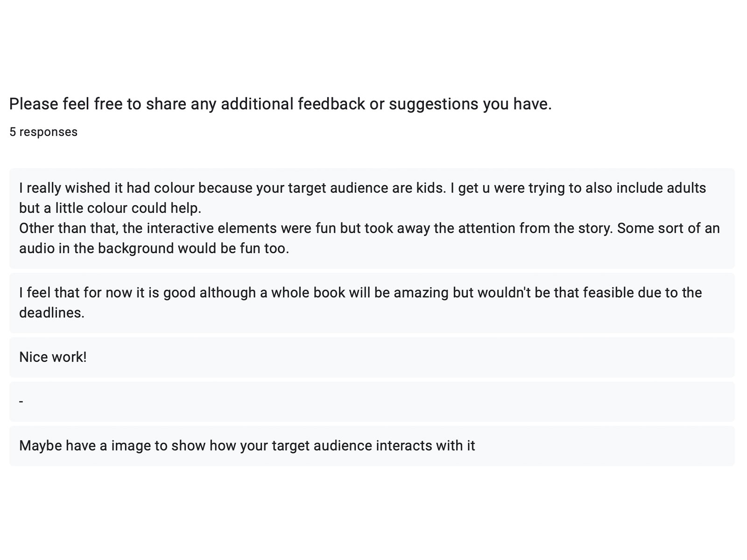Click the "Maybe have a image" response text

pos(247,446)
